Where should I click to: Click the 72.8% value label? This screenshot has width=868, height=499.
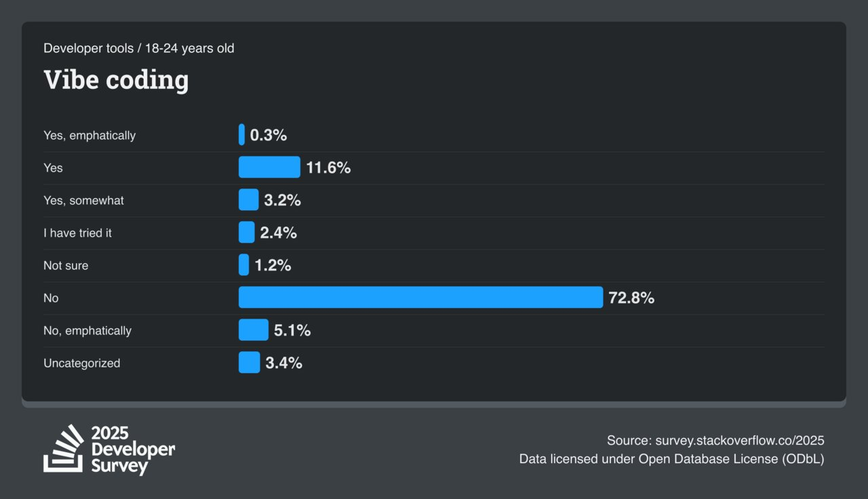(631, 298)
